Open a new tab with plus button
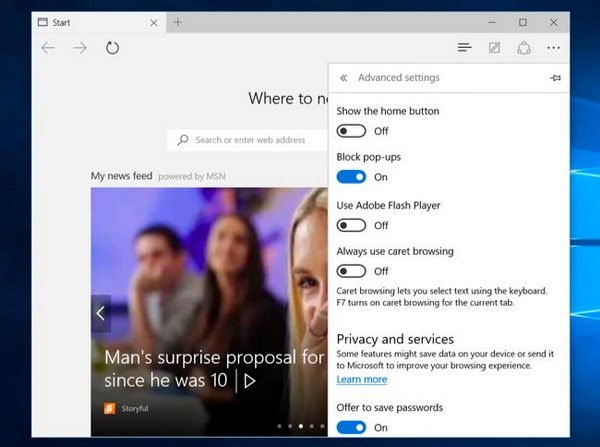Screen dimensions: 600x447 click(178, 22)
